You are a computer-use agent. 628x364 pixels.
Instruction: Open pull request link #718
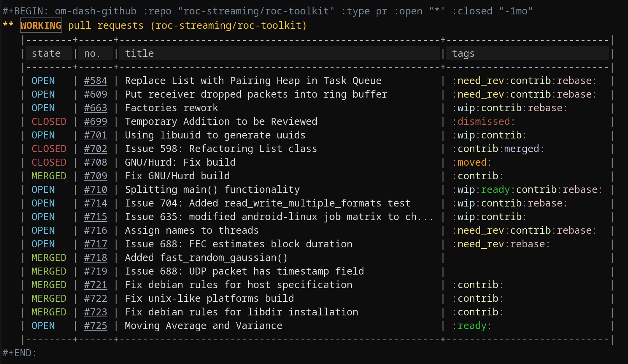tap(96, 258)
